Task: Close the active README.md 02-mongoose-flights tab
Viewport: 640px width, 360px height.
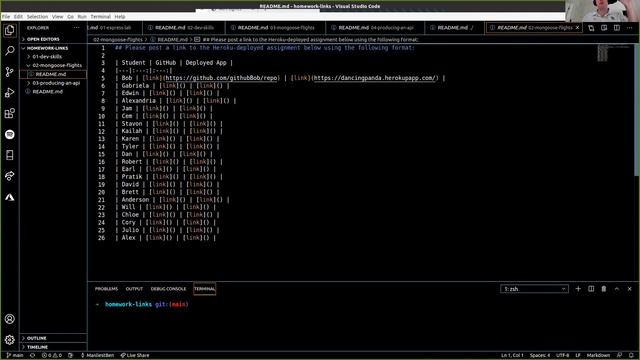Action: (x=577, y=28)
